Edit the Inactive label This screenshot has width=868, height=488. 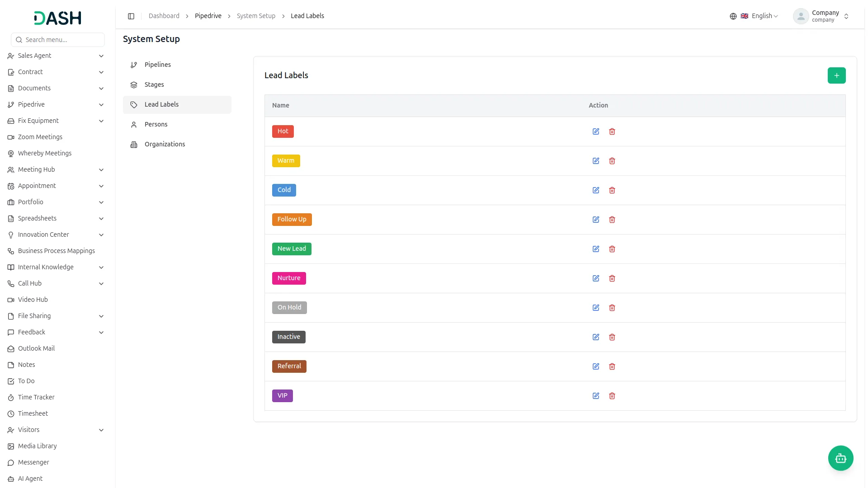pos(596,337)
